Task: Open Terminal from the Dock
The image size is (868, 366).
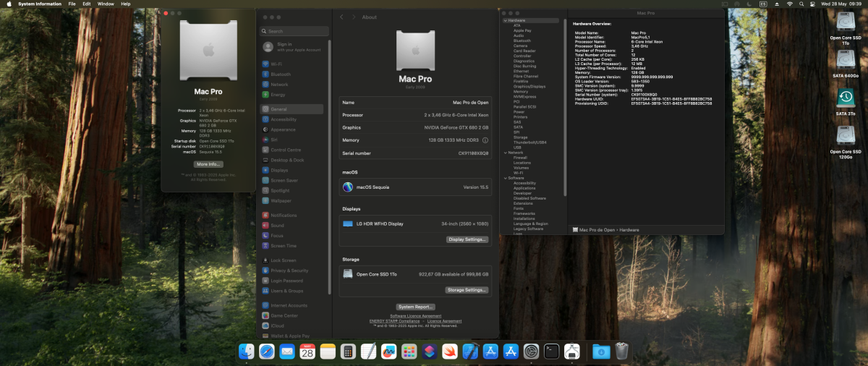Action: (x=551, y=352)
